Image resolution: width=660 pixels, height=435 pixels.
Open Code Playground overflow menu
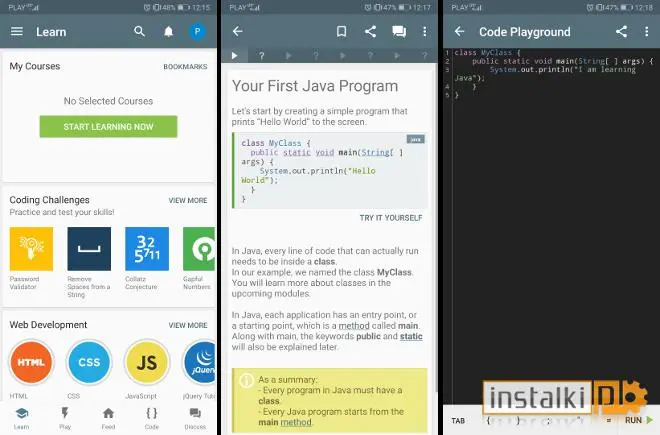[647, 32]
